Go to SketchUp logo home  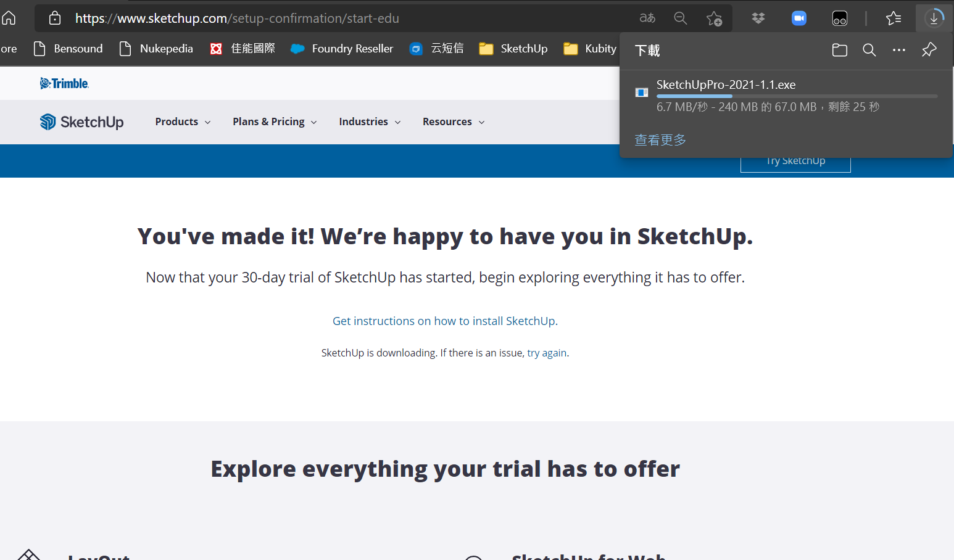(81, 122)
